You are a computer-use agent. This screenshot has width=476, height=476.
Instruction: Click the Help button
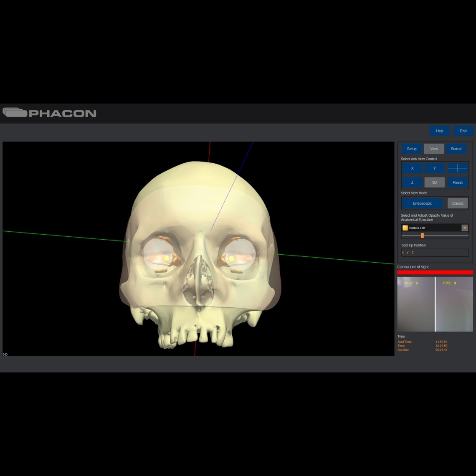440,131
